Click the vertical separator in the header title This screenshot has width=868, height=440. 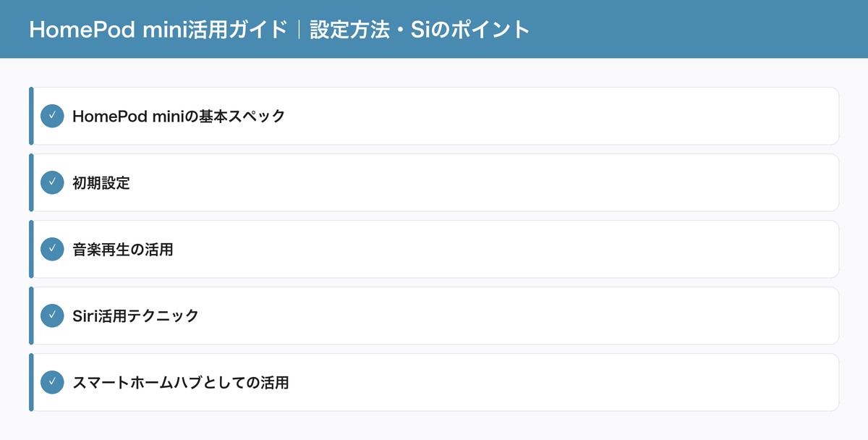pyautogui.click(x=298, y=30)
